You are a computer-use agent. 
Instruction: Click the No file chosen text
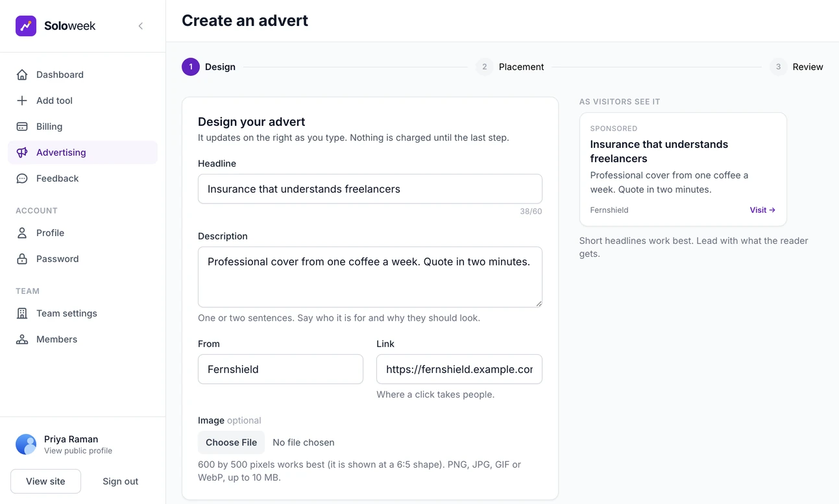pyautogui.click(x=304, y=442)
